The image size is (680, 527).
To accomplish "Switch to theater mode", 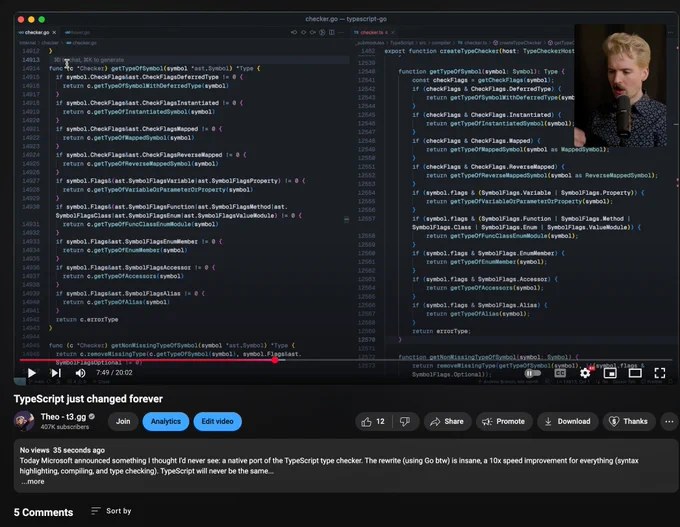I will coord(635,373).
